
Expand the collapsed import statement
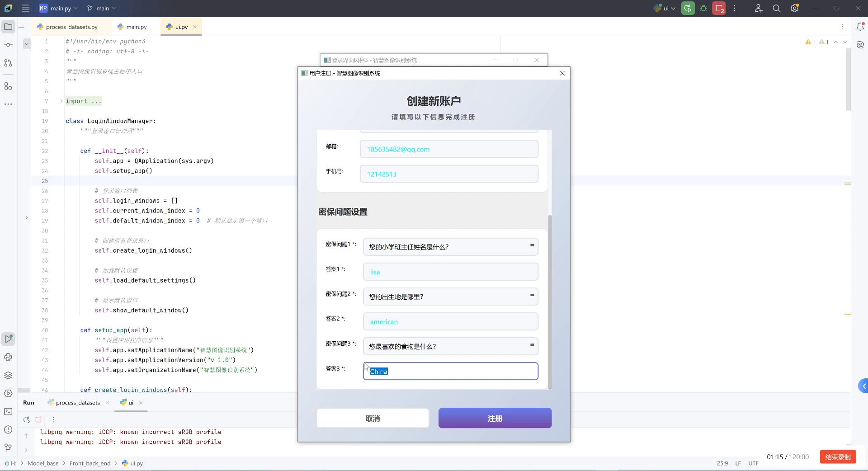click(x=61, y=101)
